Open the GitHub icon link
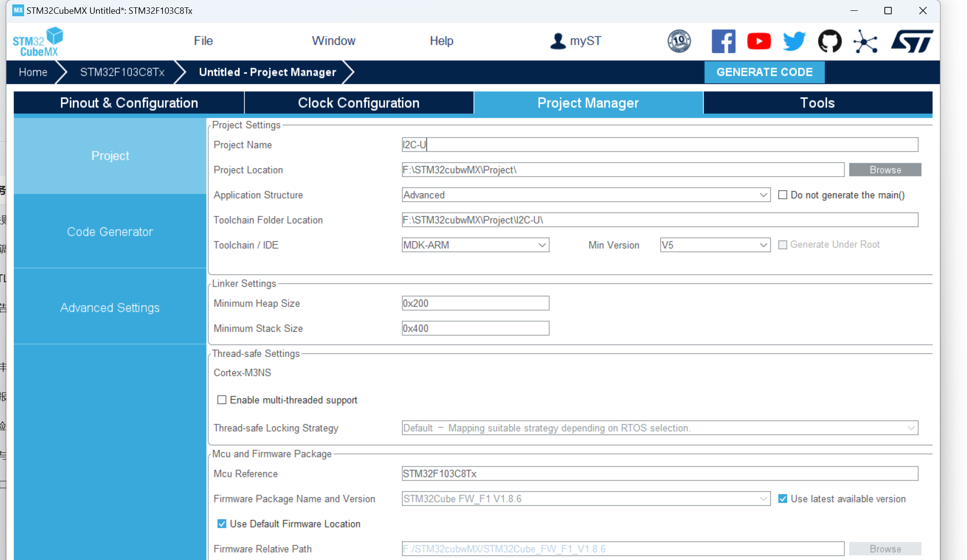 pyautogui.click(x=830, y=41)
